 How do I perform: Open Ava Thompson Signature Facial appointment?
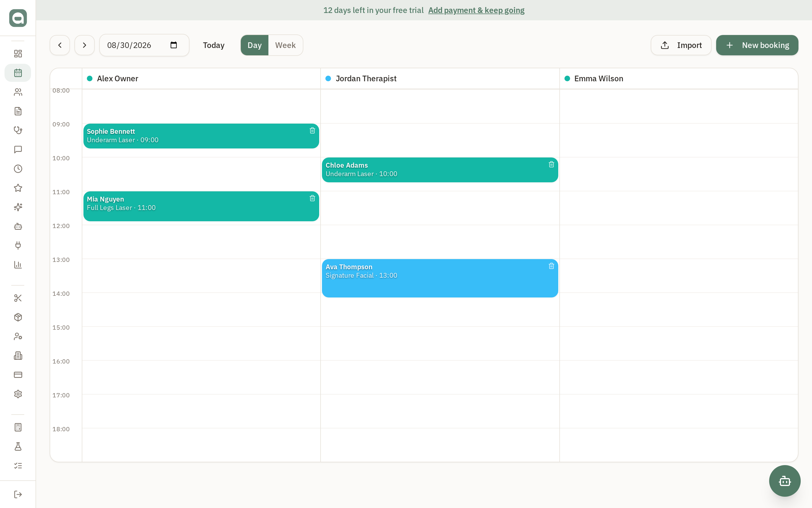pos(440,278)
